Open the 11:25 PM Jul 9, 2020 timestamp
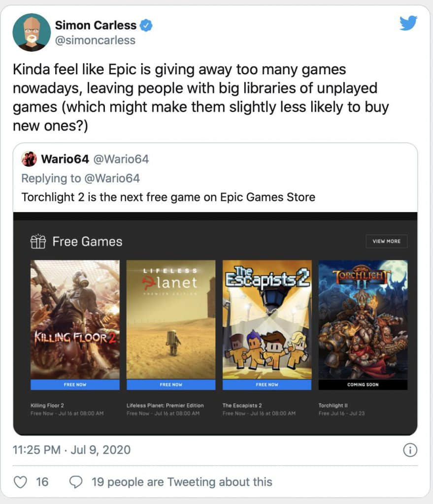 click(72, 450)
